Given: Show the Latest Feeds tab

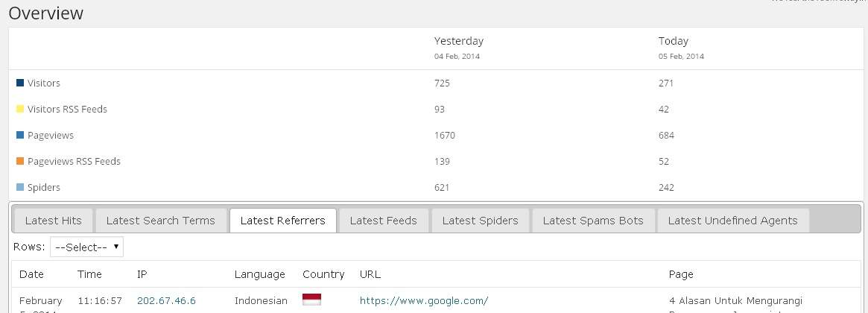Looking at the screenshot, I should pyautogui.click(x=383, y=221).
